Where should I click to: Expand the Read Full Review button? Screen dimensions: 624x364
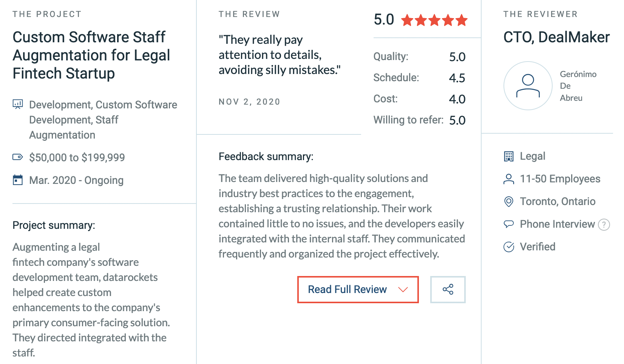click(x=347, y=290)
